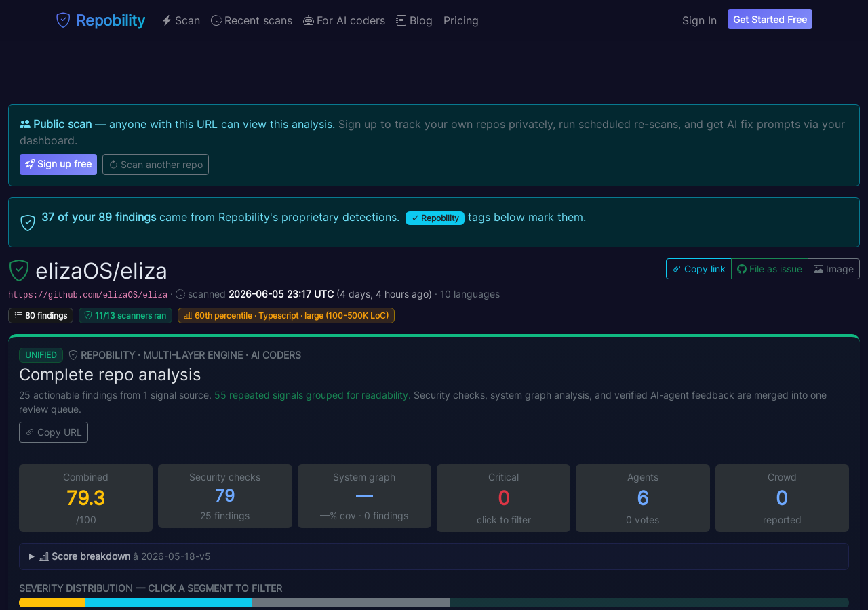Expand the Score breakdown disclosure triangle
868x610 pixels.
click(x=32, y=556)
